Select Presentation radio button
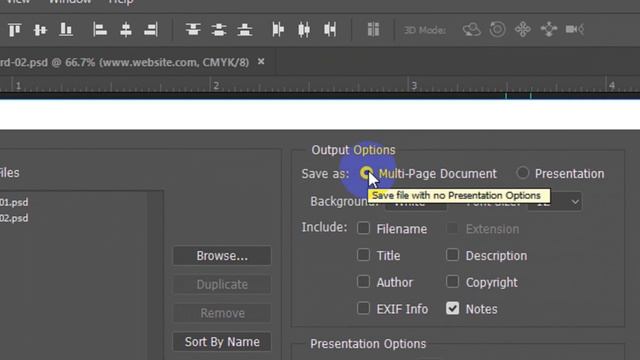The height and width of the screenshot is (360, 640). click(522, 173)
